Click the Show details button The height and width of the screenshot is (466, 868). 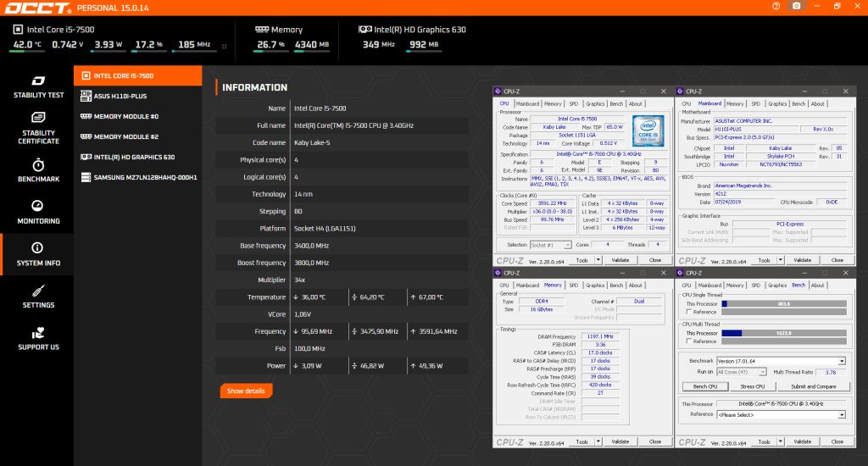[246, 391]
